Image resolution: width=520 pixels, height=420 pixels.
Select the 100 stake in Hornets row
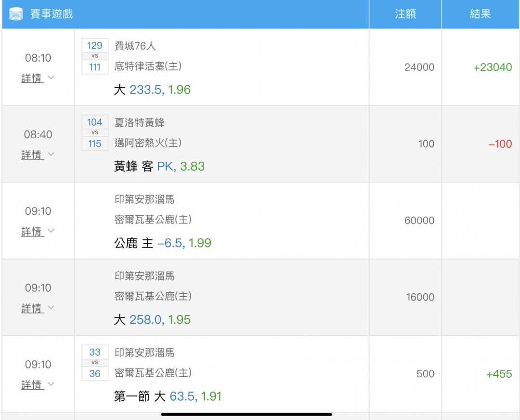click(x=426, y=144)
